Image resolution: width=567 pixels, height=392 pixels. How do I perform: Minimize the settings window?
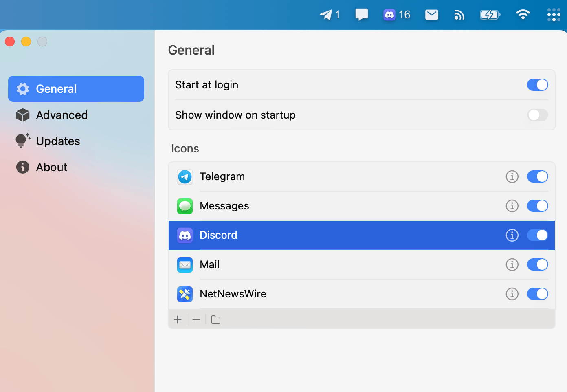[x=26, y=42]
